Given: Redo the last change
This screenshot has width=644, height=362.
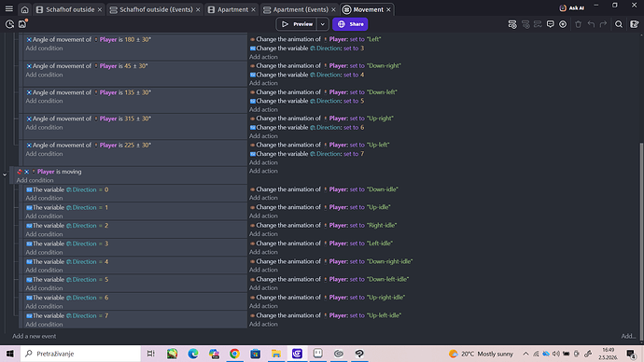Looking at the screenshot, I should pos(603,24).
